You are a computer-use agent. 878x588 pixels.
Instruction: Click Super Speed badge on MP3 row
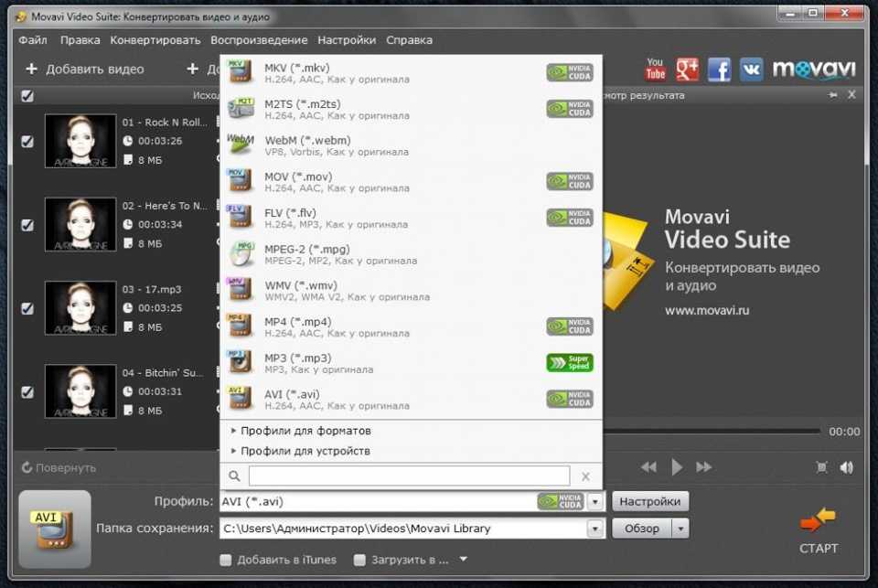pos(570,363)
